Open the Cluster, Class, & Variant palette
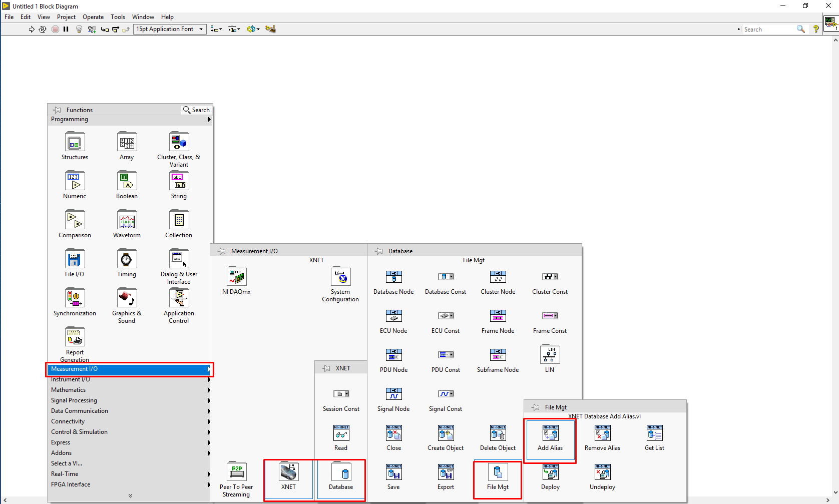The width and height of the screenshot is (839, 504). click(179, 142)
